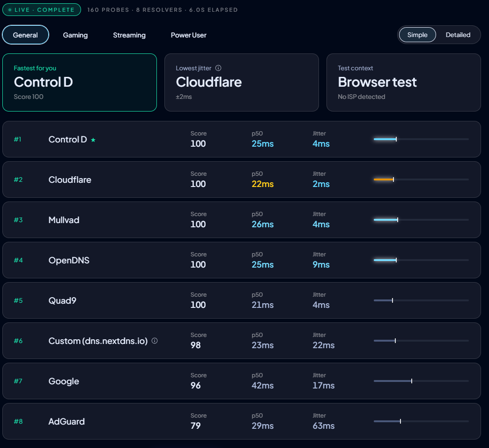489x448 pixels.
Task: Click the 22ms p50 value for Cloudflare
Action: tap(263, 184)
